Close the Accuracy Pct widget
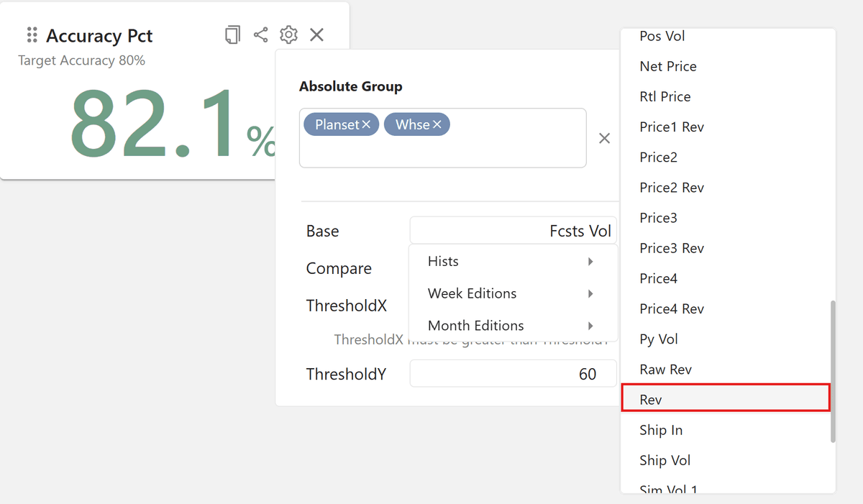Viewport: 863px width, 504px height. coord(316,34)
